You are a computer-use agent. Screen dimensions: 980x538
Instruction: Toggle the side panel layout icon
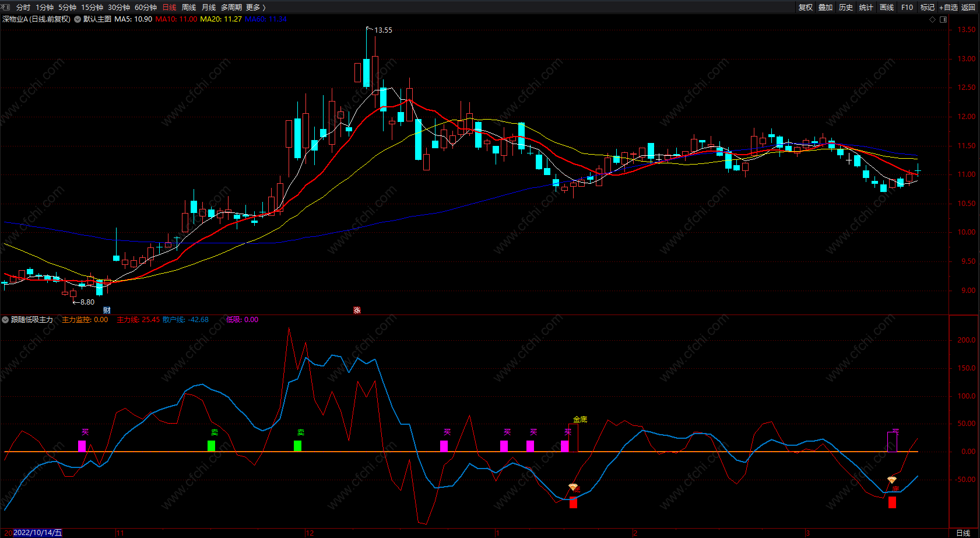(943, 19)
